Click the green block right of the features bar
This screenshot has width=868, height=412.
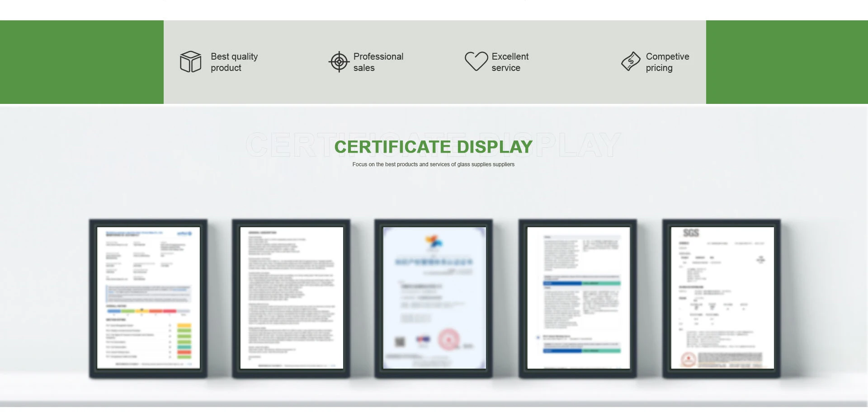(x=787, y=62)
